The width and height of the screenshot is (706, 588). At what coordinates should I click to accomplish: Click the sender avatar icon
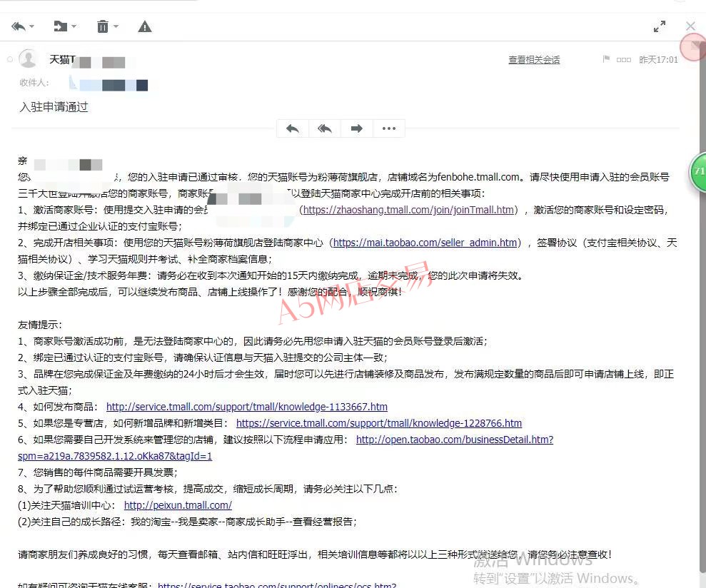[x=29, y=59]
